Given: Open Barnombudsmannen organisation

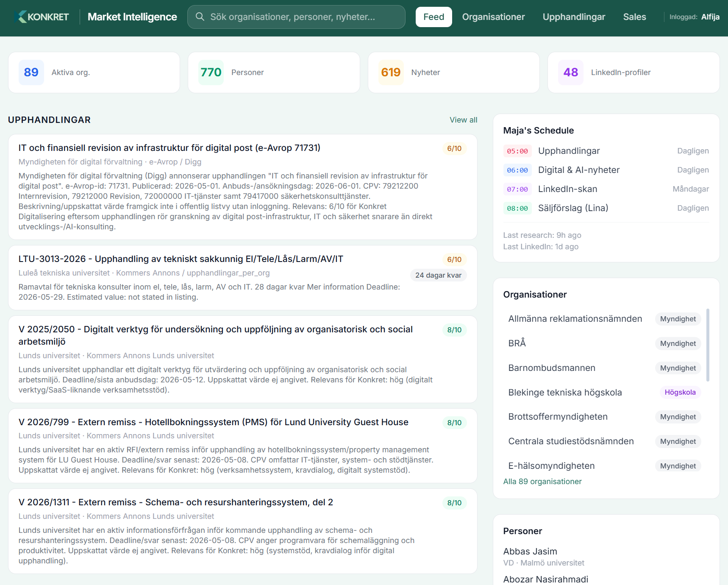Looking at the screenshot, I should pyautogui.click(x=552, y=368).
